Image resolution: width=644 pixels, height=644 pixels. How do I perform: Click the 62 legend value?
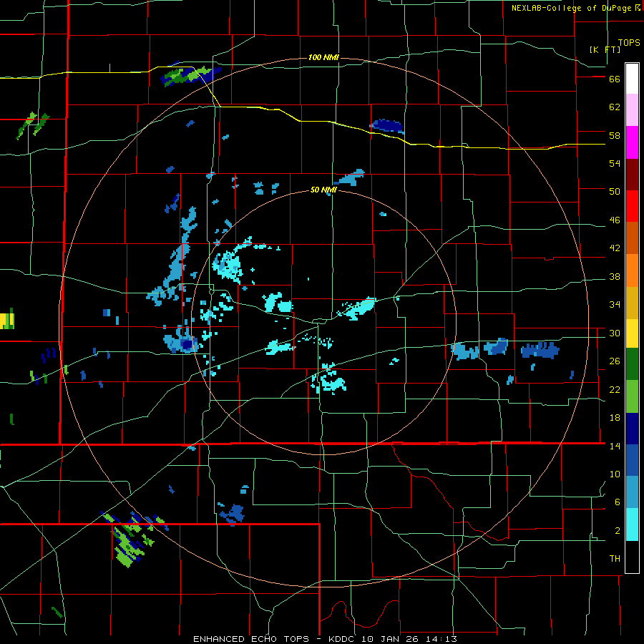point(615,107)
